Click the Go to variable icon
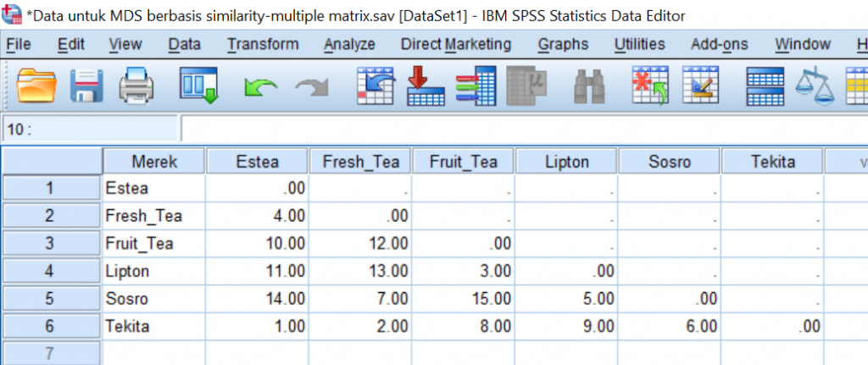Image resolution: width=868 pixels, height=365 pixels. click(425, 86)
